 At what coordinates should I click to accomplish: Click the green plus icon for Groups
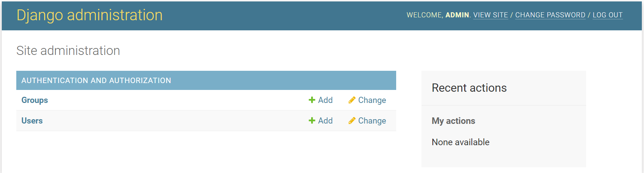[312, 100]
